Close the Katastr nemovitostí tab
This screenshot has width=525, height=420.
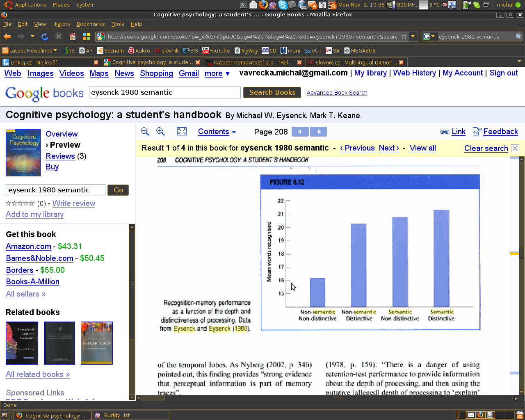coord(299,62)
